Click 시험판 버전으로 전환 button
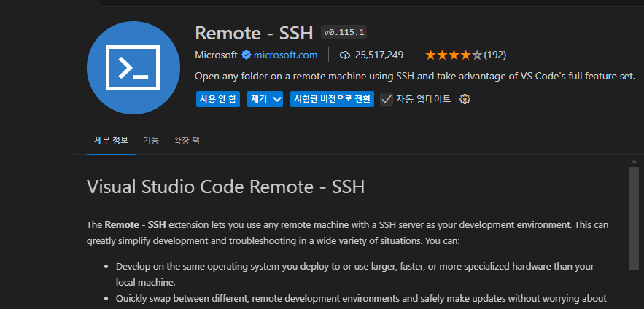Viewport: 644px width, 309px height. [332, 99]
